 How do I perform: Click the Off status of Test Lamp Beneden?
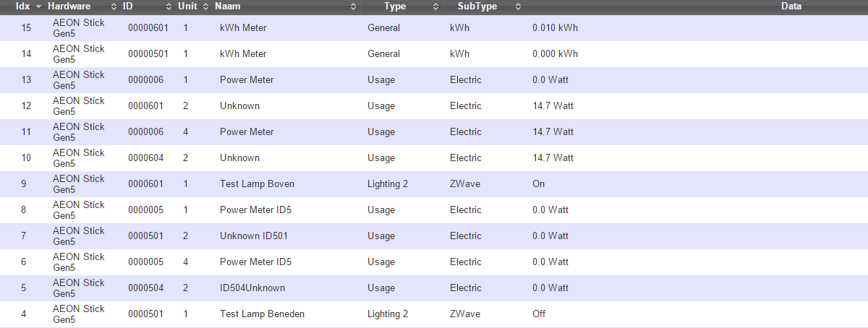click(539, 314)
